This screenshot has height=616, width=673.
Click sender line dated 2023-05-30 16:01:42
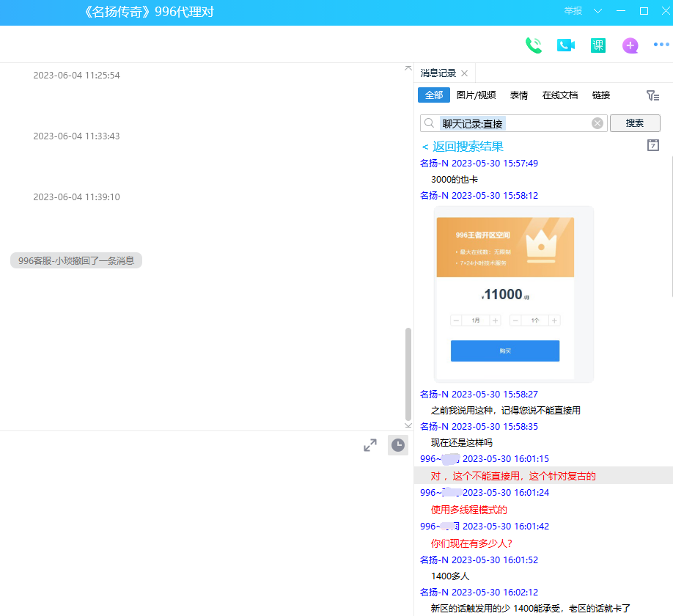[x=485, y=527]
